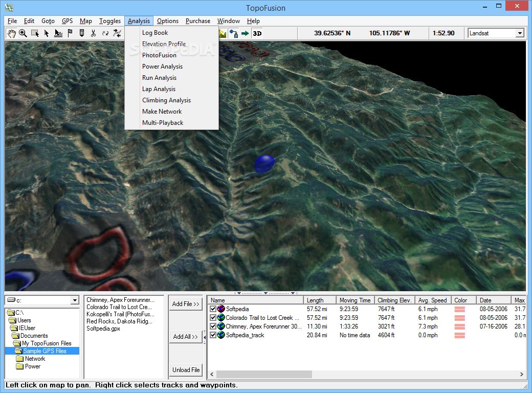Screen dimensions: 532x393
Task: Click the TopoFusion app icon in title bar
Action: (9, 7)
